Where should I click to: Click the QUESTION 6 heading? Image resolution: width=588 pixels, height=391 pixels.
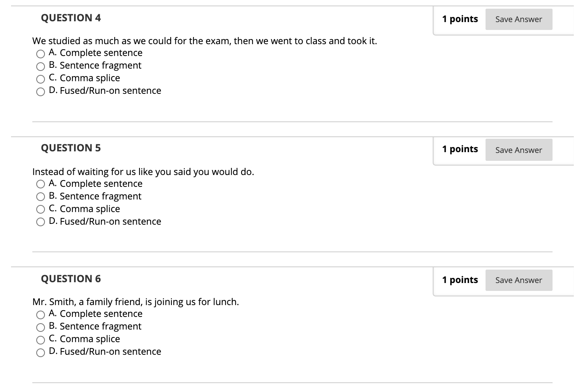tap(71, 279)
